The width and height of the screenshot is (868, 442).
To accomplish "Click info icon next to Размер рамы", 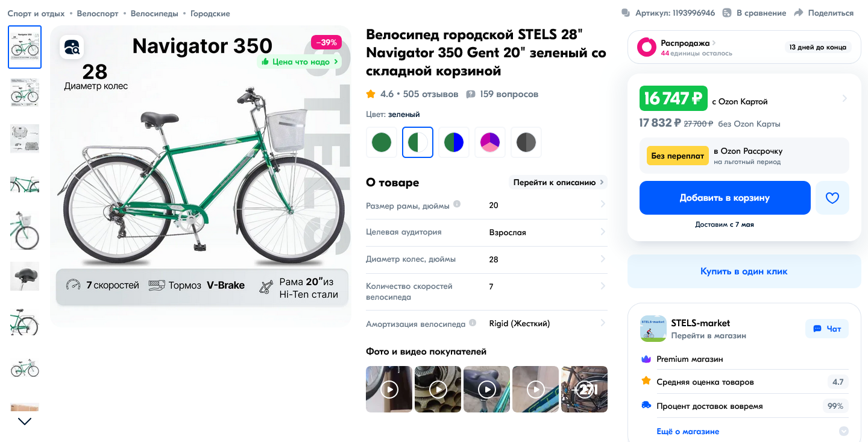I will click(457, 204).
